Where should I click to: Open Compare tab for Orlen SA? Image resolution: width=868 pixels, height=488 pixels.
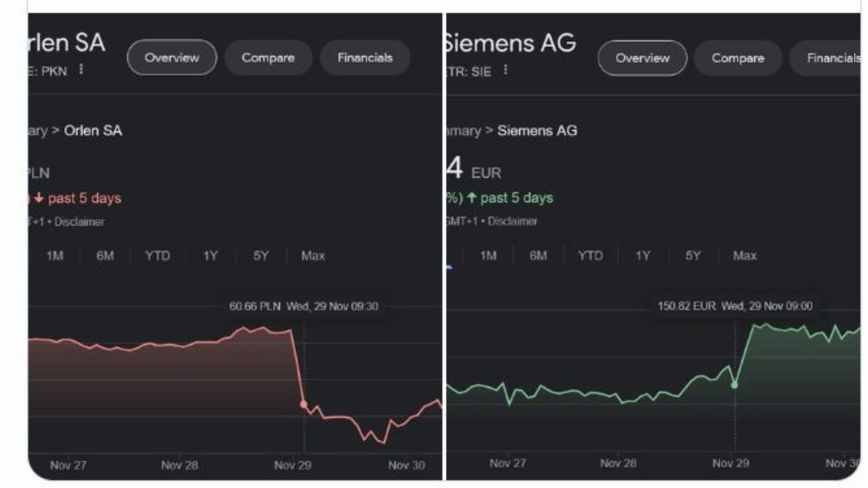coord(268,57)
